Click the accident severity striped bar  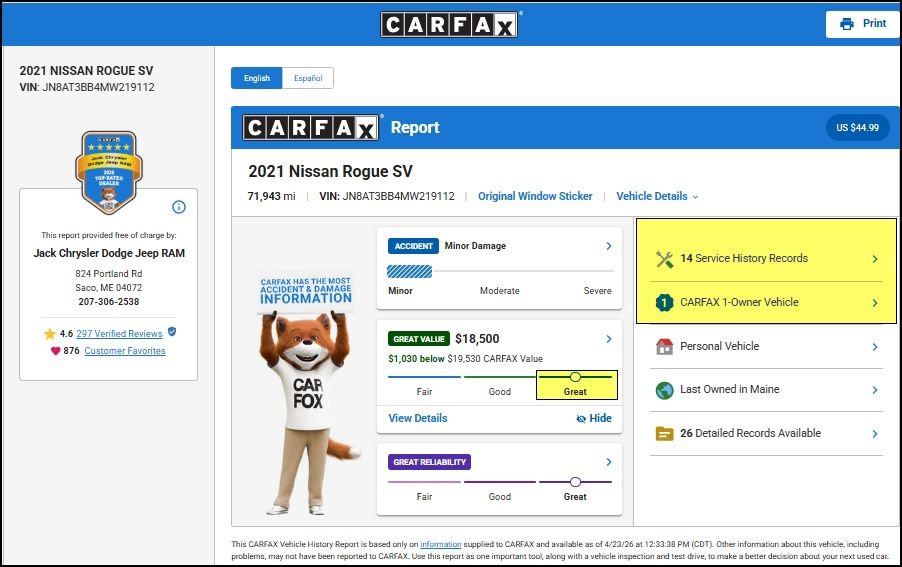pyautogui.click(x=409, y=271)
